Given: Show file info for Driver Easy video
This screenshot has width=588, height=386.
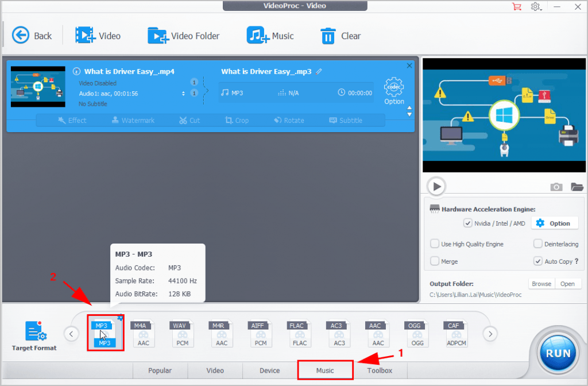Looking at the screenshot, I should click(76, 71).
